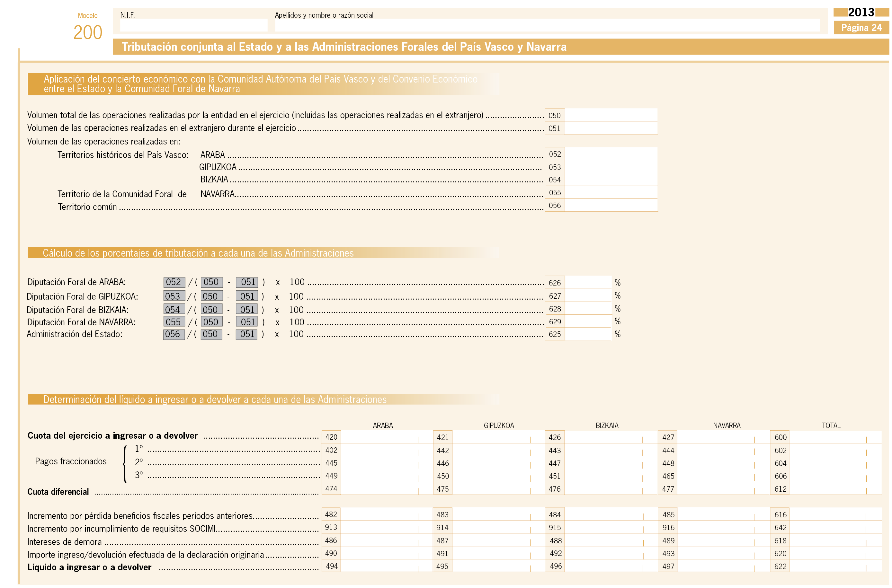Select field 485 incremento pérdida beneficios NAVARRA
The width and height of the screenshot is (892, 588).
click(x=723, y=514)
